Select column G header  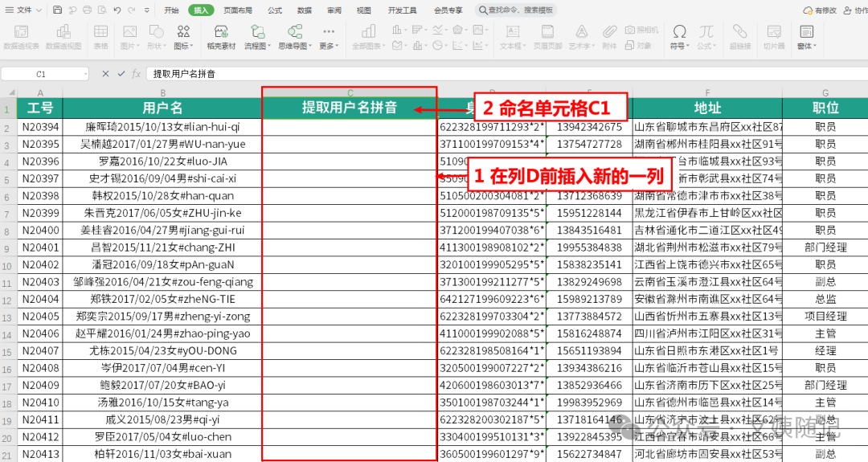click(x=825, y=93)
